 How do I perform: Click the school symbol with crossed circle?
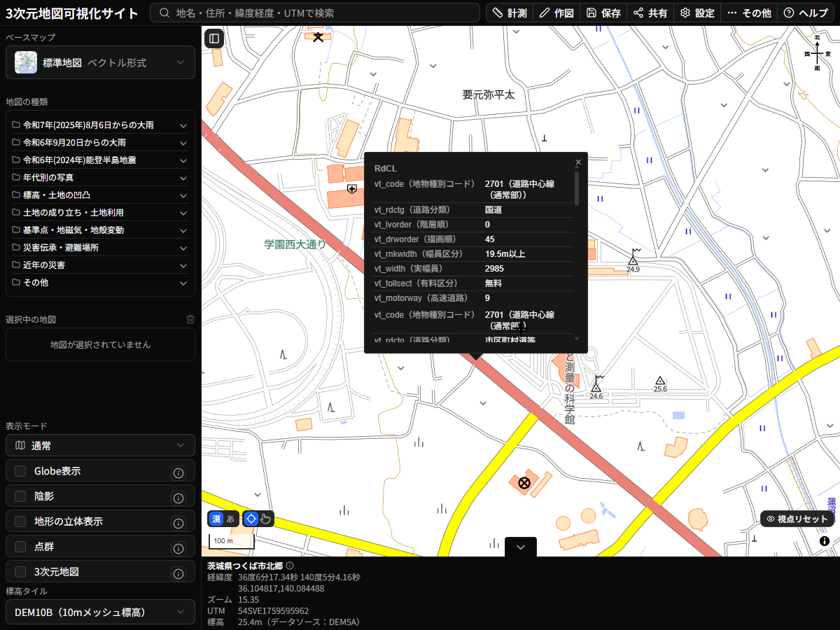[524, 482]
